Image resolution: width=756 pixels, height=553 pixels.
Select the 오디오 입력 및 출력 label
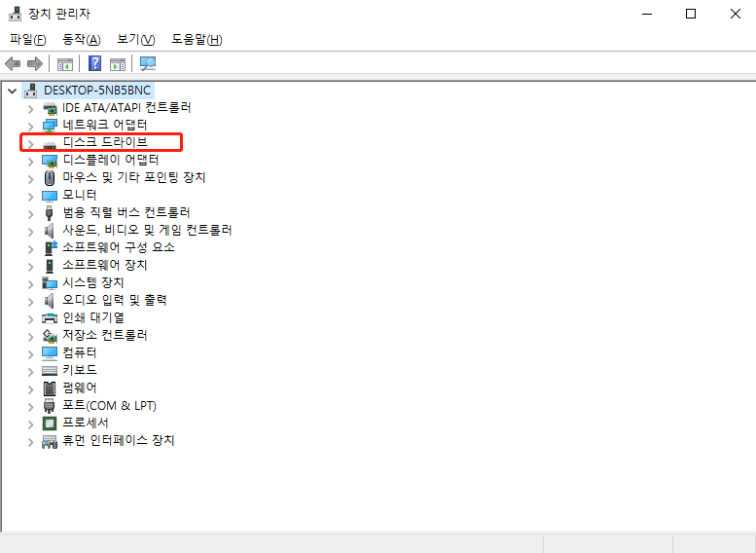pos(115,300)
